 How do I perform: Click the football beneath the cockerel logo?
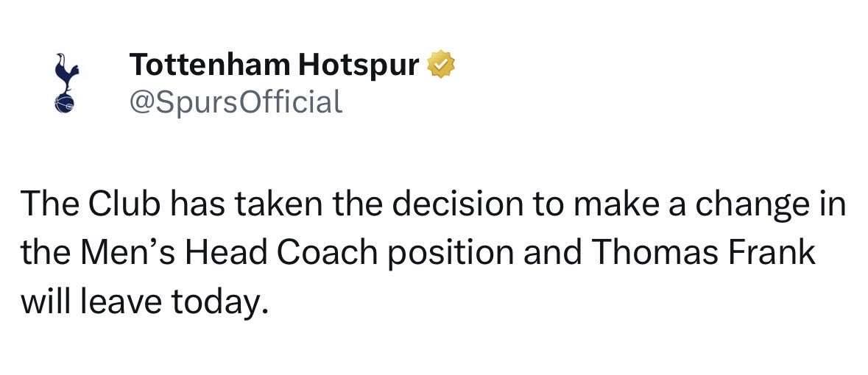click(64, 104)
